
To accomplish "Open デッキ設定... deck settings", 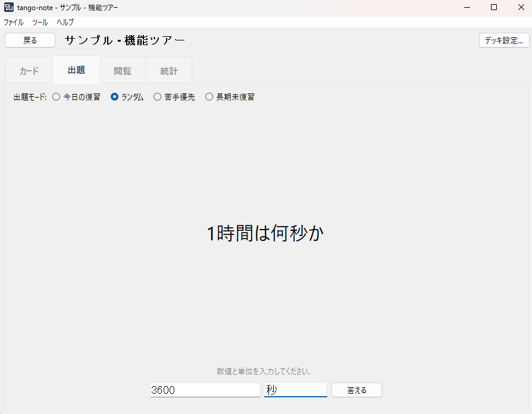I will click(x=504, y=40).
